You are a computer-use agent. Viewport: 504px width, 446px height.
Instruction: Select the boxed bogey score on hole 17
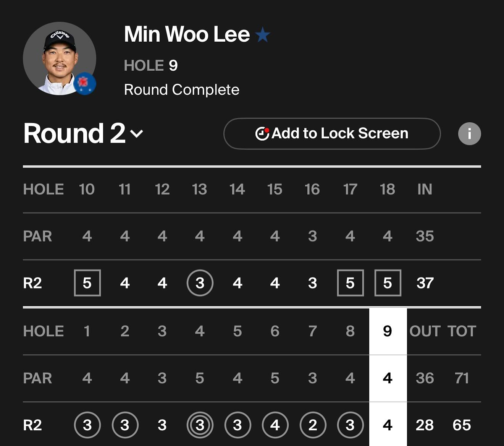pyautogui.click(x=350, y=283)
